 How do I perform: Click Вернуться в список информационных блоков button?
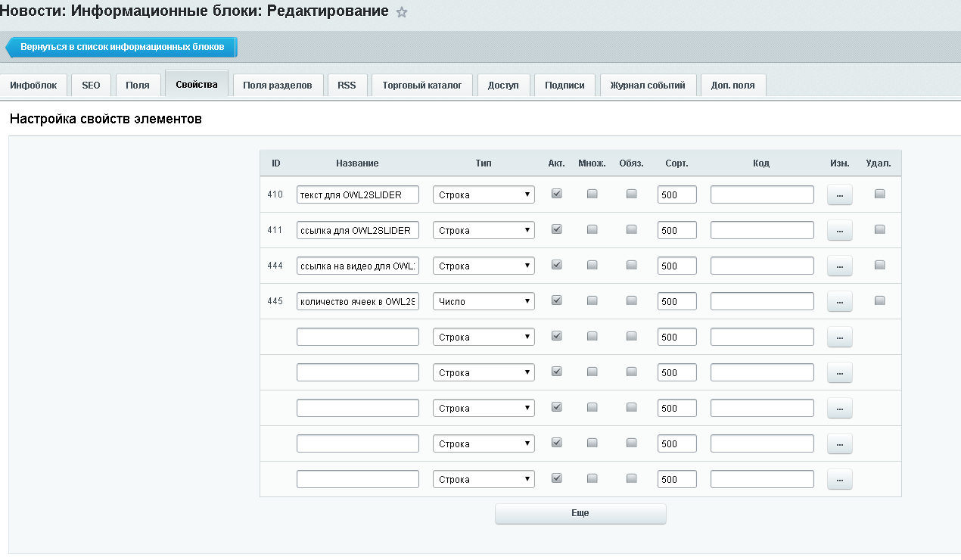click(x=122, y=47)
